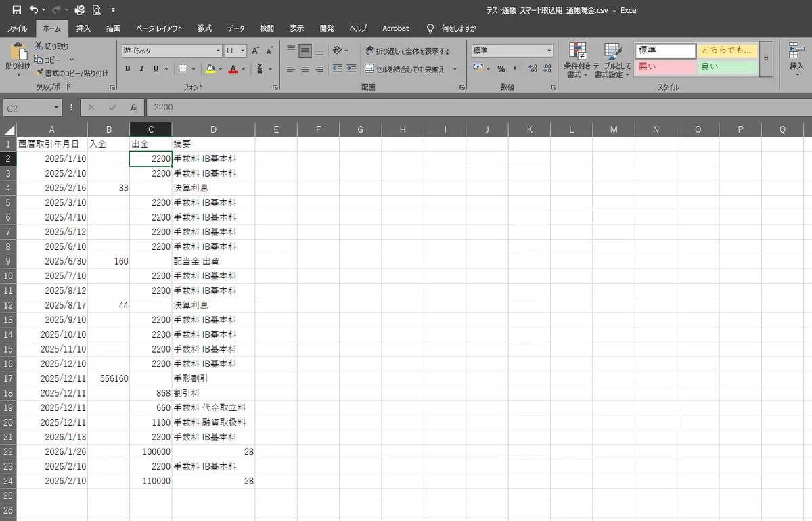Screen dimensions: 812x521
Task: Open customize quick access toolbar dropdown
Action: 113,10
